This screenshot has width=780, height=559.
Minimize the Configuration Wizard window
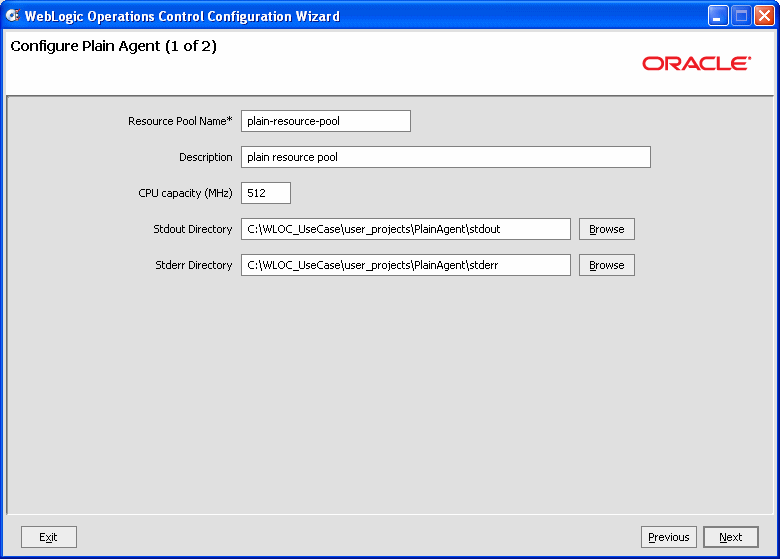[x=718, y=16]
